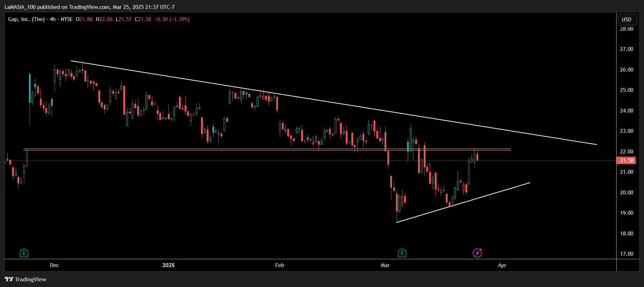This screenshot has width=644, height=287.
Task: Click the 28.00 price axis label
Action: (627, 29)
